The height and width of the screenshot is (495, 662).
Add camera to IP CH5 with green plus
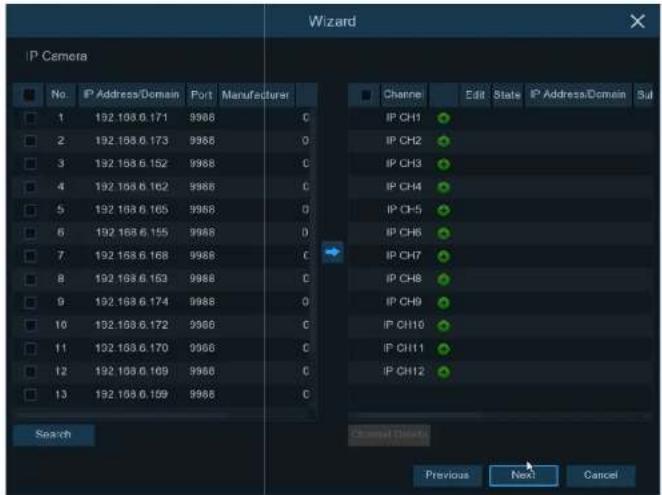pyautogui.click(x=443, y=210)
